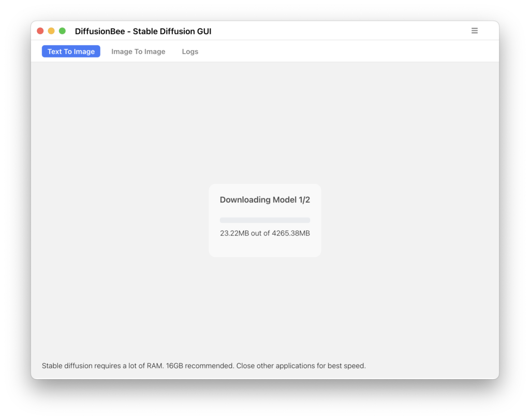
Task: Click the model download progress bar
Action: [264, 220]
